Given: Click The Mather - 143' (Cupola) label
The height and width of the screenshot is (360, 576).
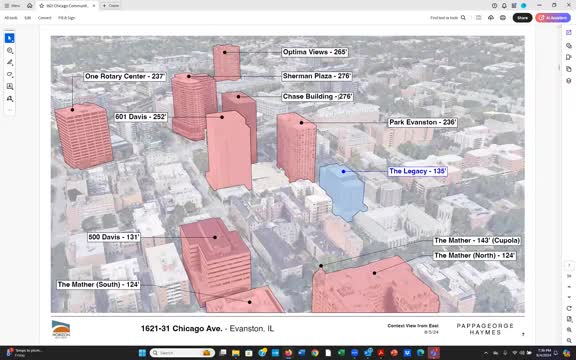Looking at the screenshot, I should tap(477, 241).
